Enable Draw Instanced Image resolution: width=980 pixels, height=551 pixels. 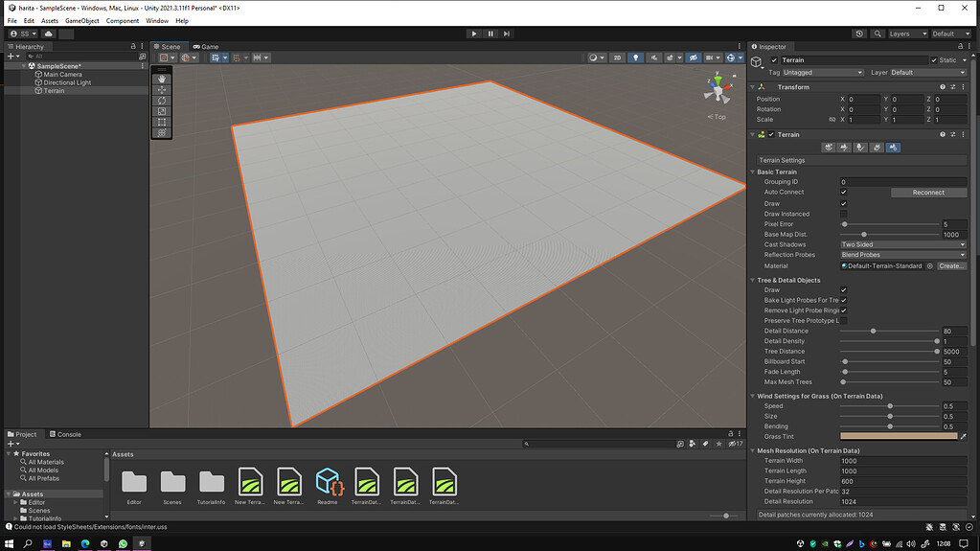point(844,214)
